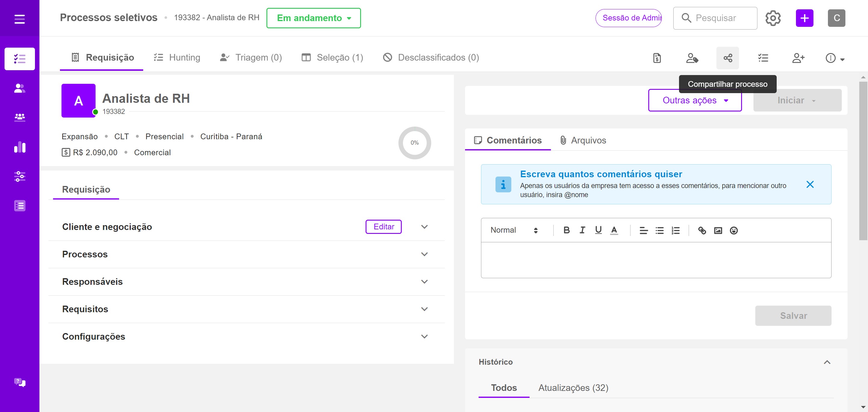Screen dimensions: 868x412
Task: Toggle italic formatting in comment editor
Action: point(582,230)
